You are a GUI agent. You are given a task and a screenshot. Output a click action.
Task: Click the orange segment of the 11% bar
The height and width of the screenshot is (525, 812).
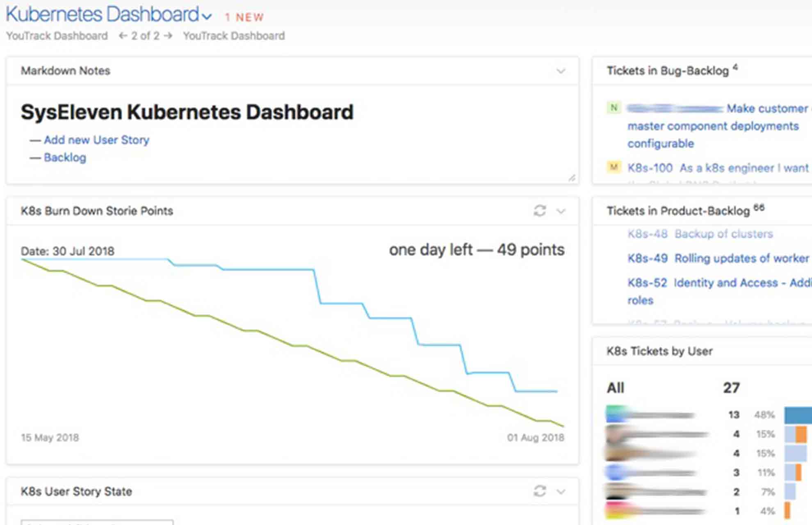(x=798, y=472)
